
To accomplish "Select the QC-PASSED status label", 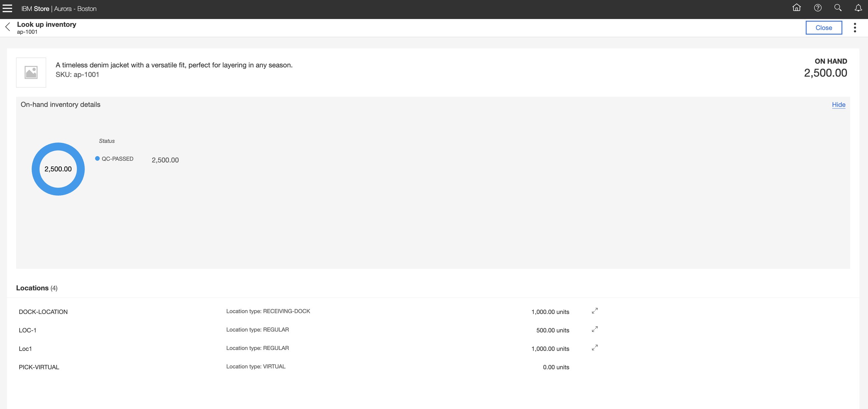I will (x=118, y=159).
